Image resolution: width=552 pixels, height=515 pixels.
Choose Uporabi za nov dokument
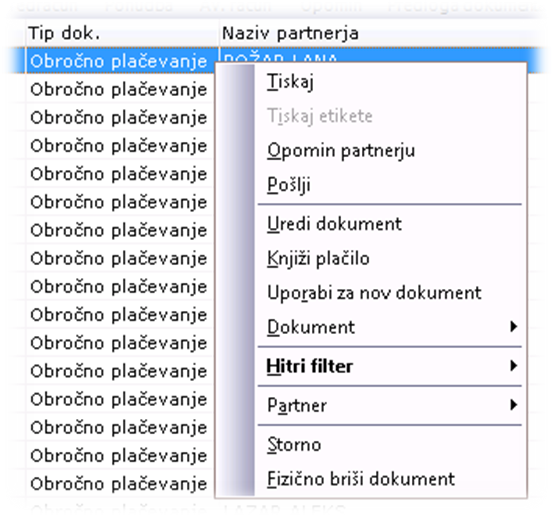click(x=374, y=293)
